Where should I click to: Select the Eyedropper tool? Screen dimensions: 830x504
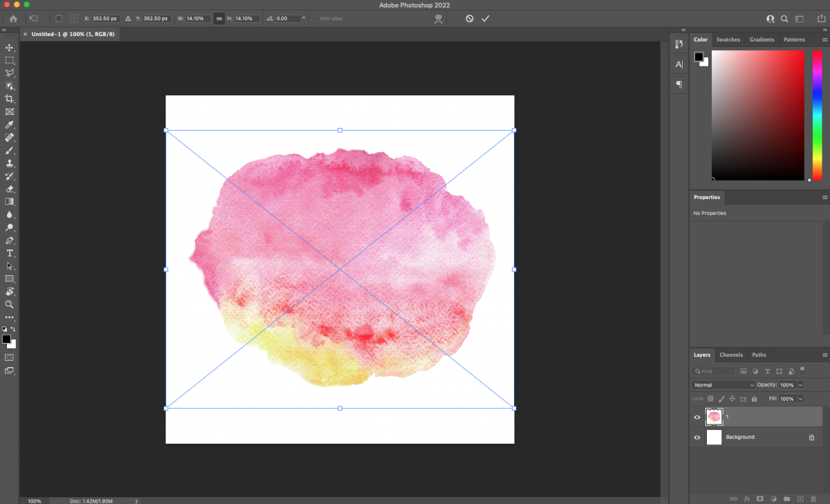10,125
